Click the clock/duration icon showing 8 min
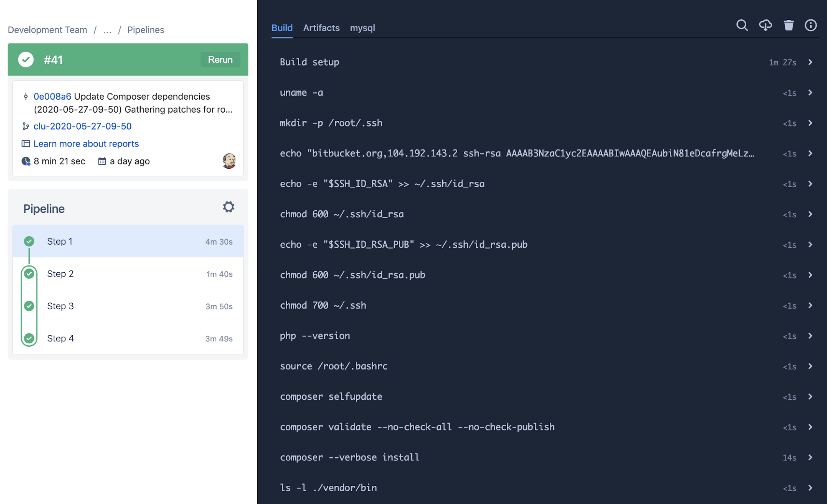The width and height of the screenshot is (827, 504). click(26, 161)
